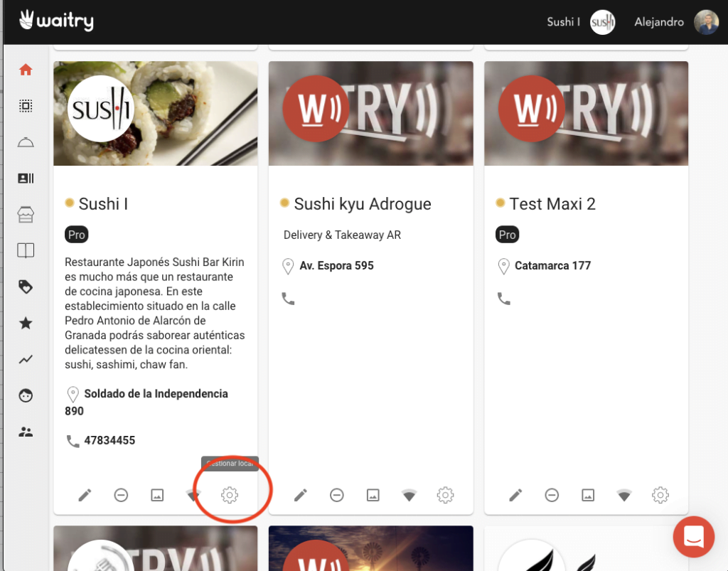Edit Sushi kyu Adrogue with pencil icon
This screenshot has width=728, height=571.
(x=301, y=496)
